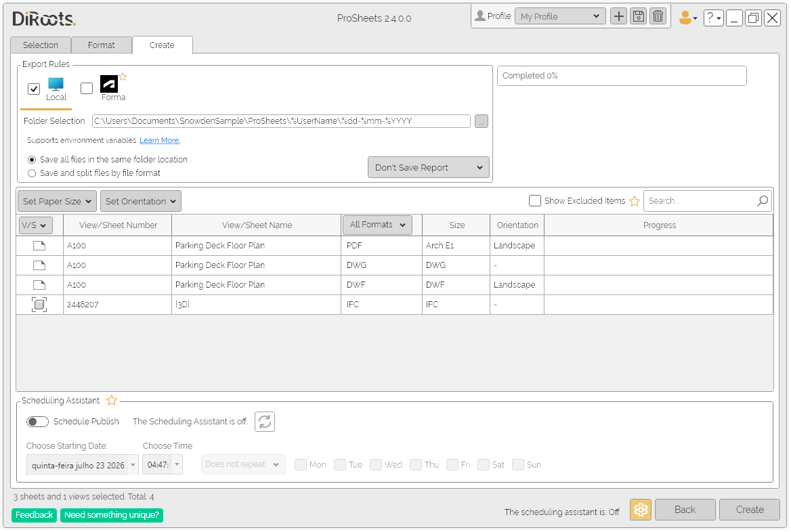Open the Don't Save Report dropdown
Screen dimensions: 791x532
pos(428,167)
